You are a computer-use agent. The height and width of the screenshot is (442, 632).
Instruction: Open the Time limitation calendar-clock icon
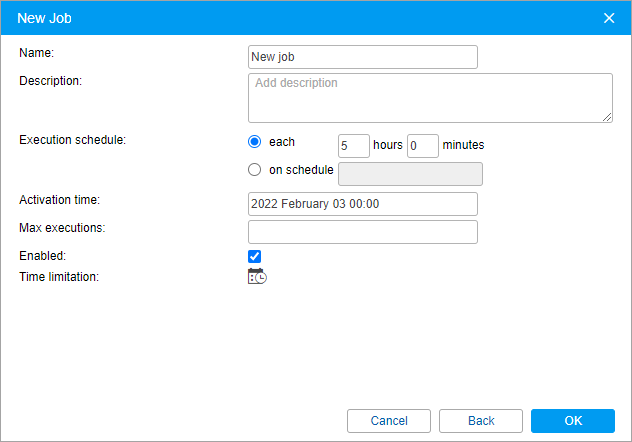point(257,277)
